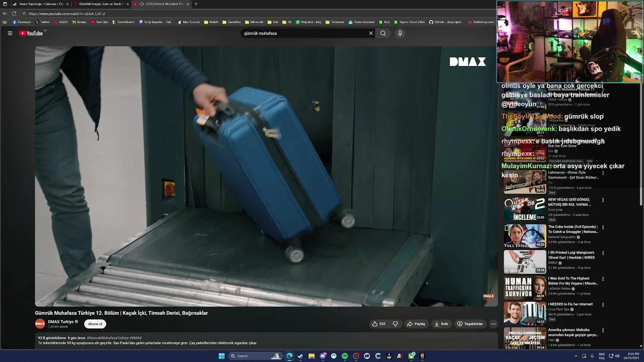Viewport: 644px width, 362px height.
Task: Click the video player area
Action: [266, 176]
